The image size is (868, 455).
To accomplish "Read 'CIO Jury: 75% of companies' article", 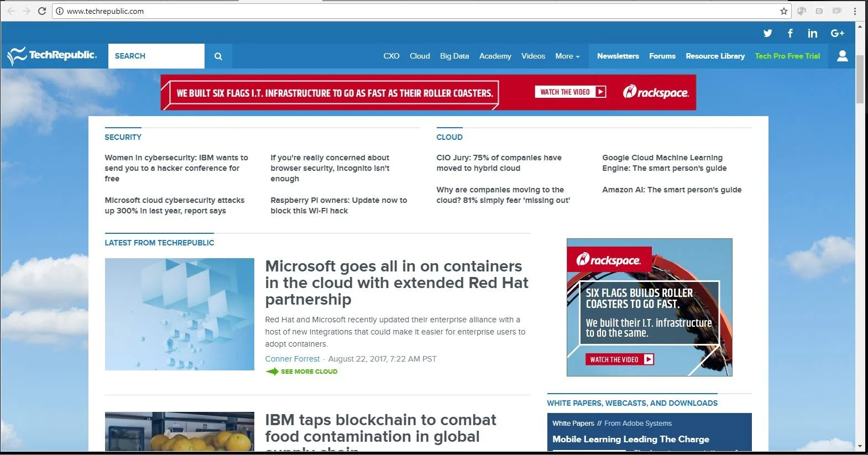I will tap(499, 163).
